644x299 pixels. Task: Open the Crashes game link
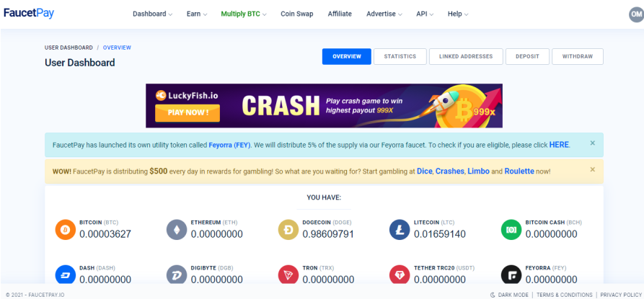(450, 171)
